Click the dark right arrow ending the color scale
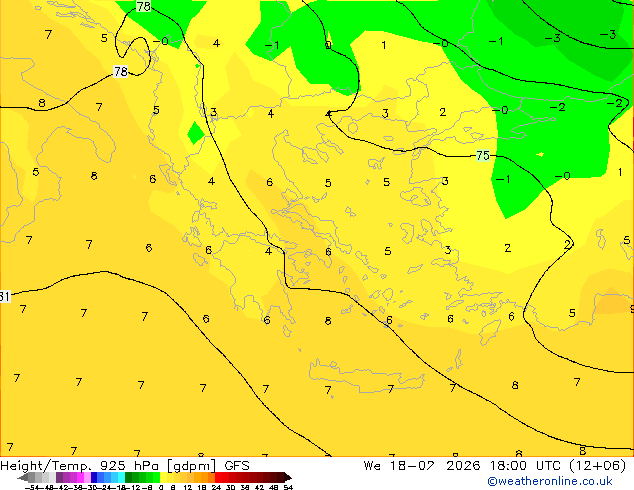The image size is (634, 490). 288,478
